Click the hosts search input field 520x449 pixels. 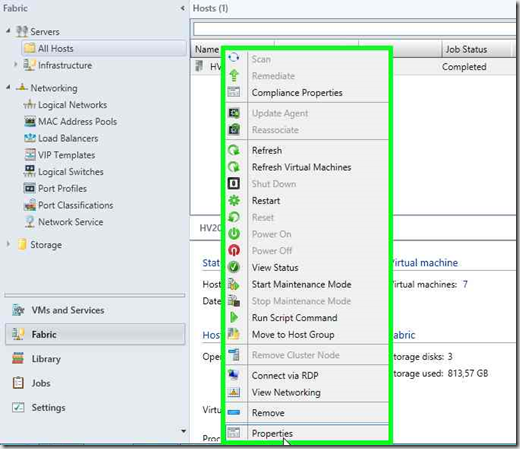(x=354, y=29)
